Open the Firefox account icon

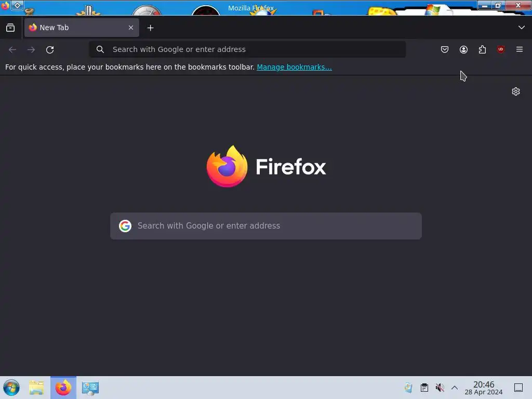(463, 49)
